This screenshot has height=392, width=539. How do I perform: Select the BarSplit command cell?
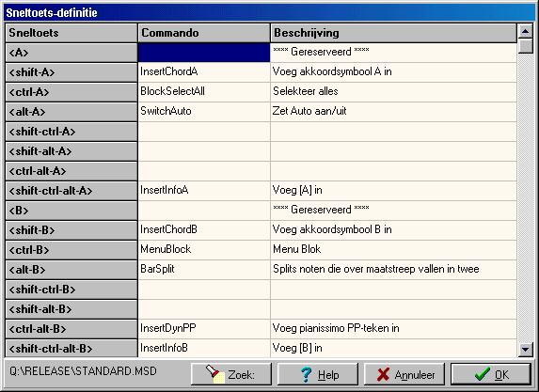(x=204, y=270)
